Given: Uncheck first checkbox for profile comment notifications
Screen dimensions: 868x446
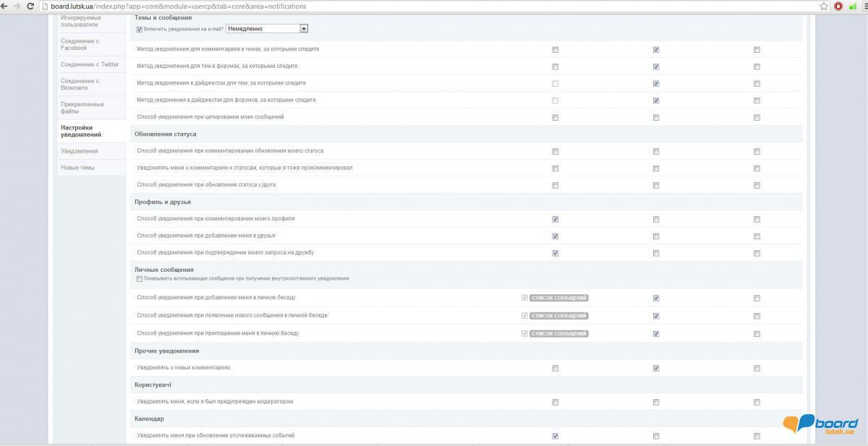Looking at the screenshot, I should [x=555, y=219].
